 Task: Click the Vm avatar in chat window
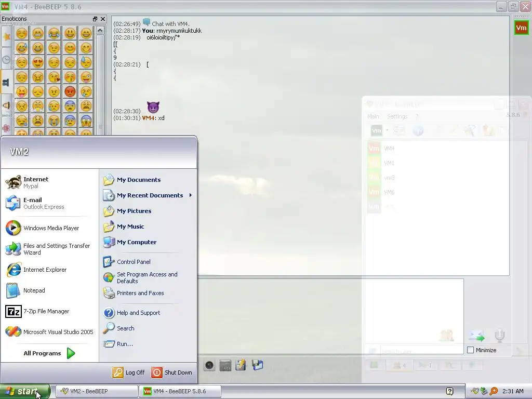pos(521,28)
